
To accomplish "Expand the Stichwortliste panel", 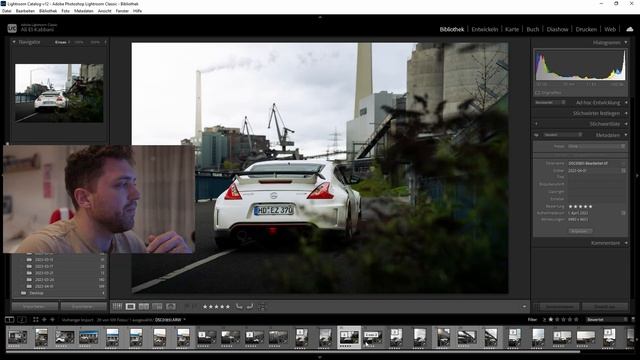I will 626,124.
